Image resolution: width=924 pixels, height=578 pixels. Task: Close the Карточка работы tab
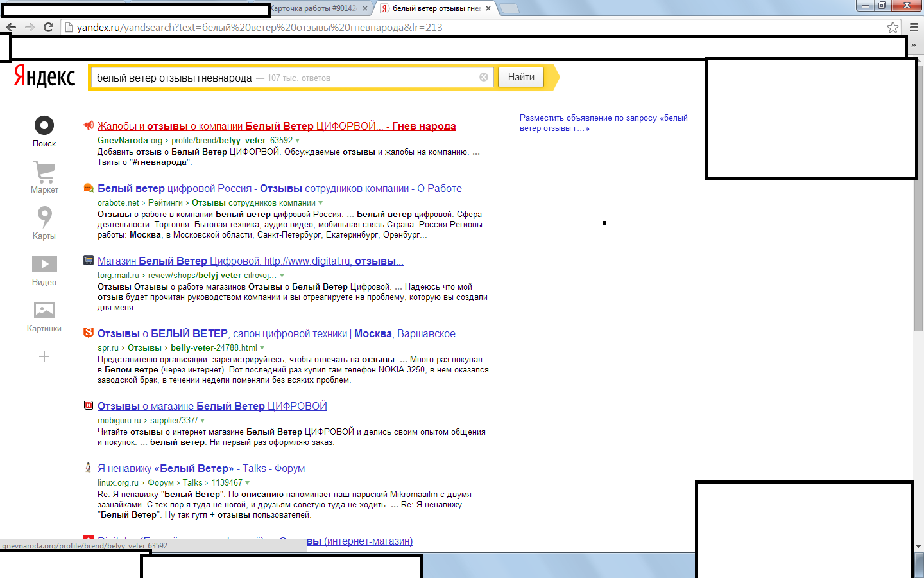tap(365, 8)
